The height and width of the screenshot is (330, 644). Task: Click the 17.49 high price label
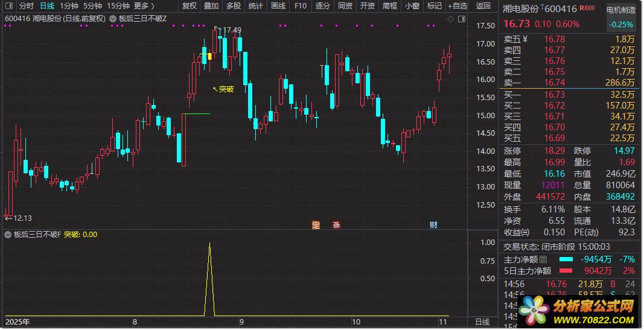click(232, 30)
